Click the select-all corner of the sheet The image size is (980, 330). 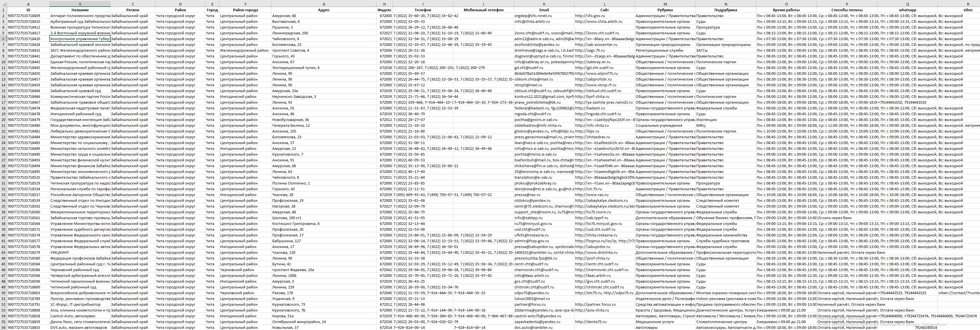3,4
